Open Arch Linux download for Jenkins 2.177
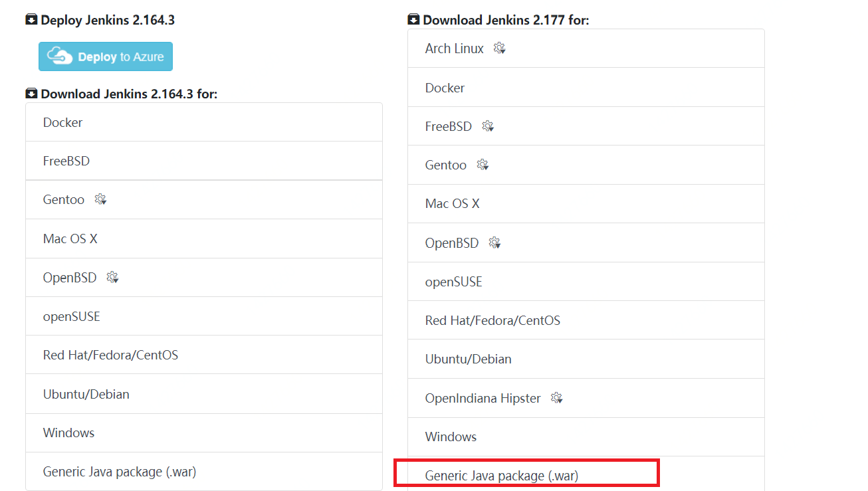868x491 pixels. (x=586, y=49)
